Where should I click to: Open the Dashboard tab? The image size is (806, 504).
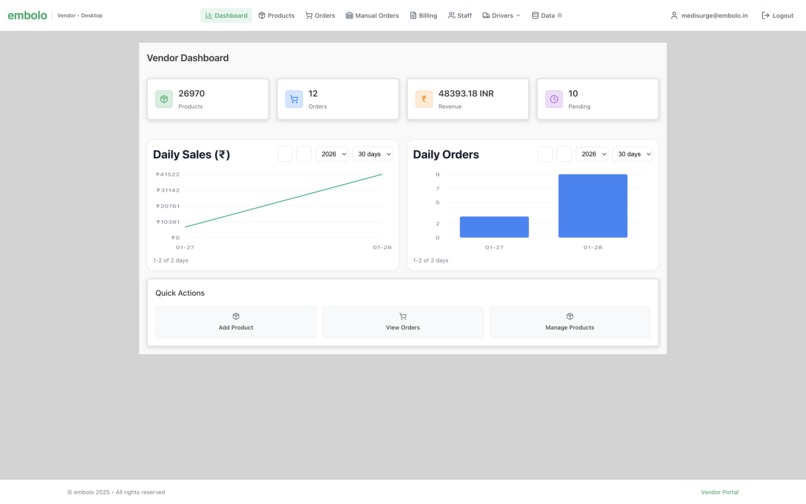point(226,15)
